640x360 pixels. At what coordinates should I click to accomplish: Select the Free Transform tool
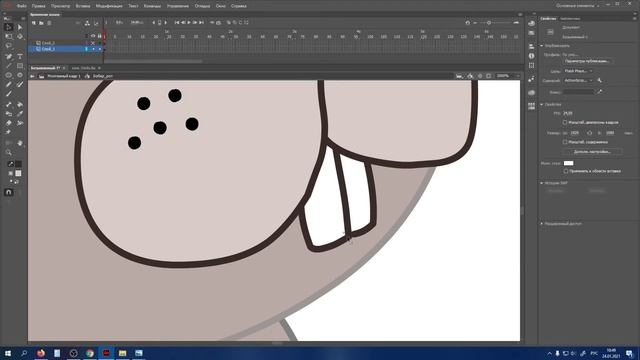coord(9,36)
